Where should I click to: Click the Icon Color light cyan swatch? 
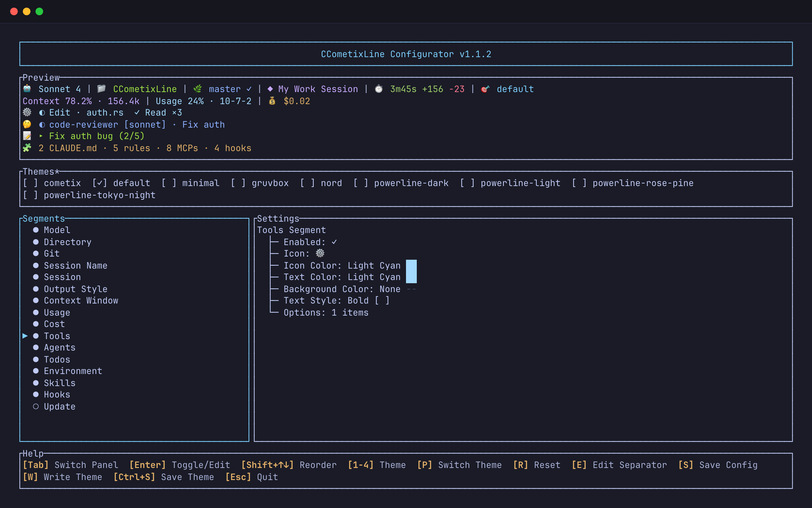point(411,265)
